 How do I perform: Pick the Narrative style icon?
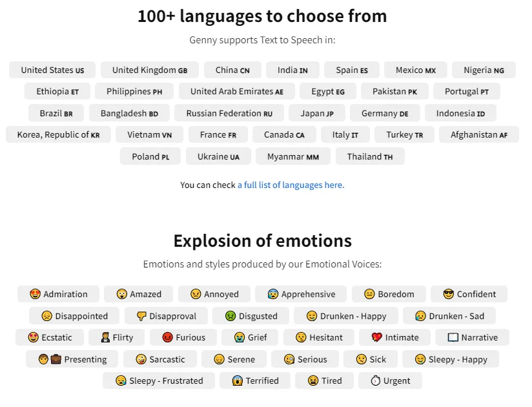pyautogui.click(x=472, y=337)
